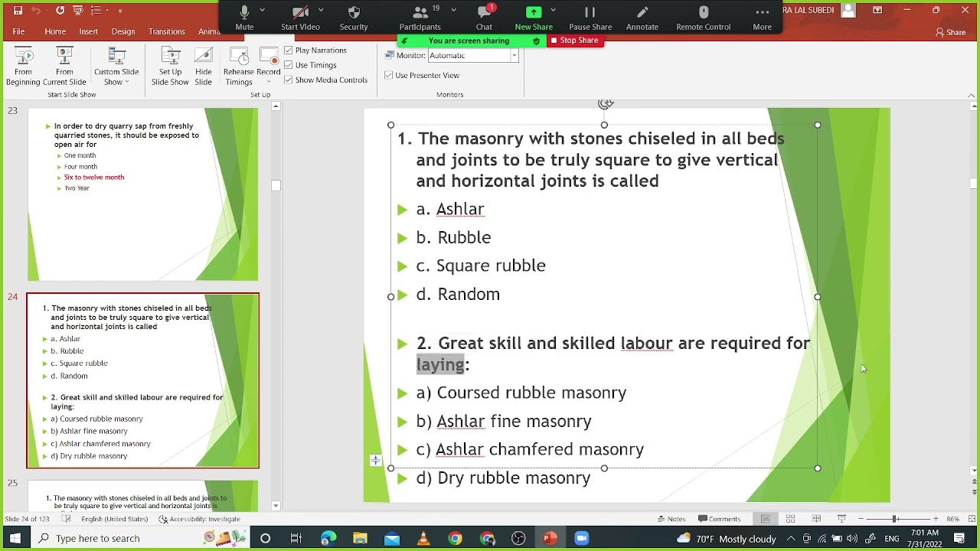Open VLC media player from taskbar

[423, 539]
